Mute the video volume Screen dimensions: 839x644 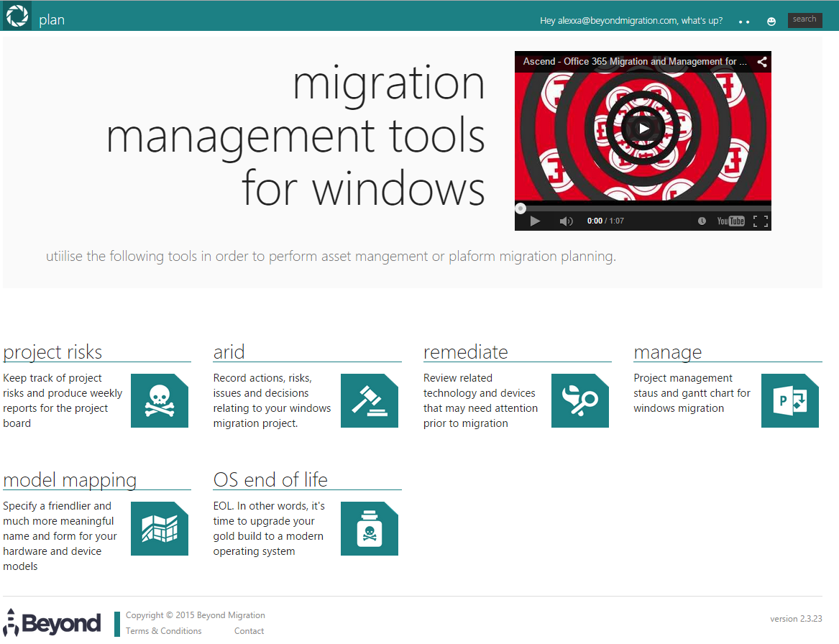tap(566, 221)
